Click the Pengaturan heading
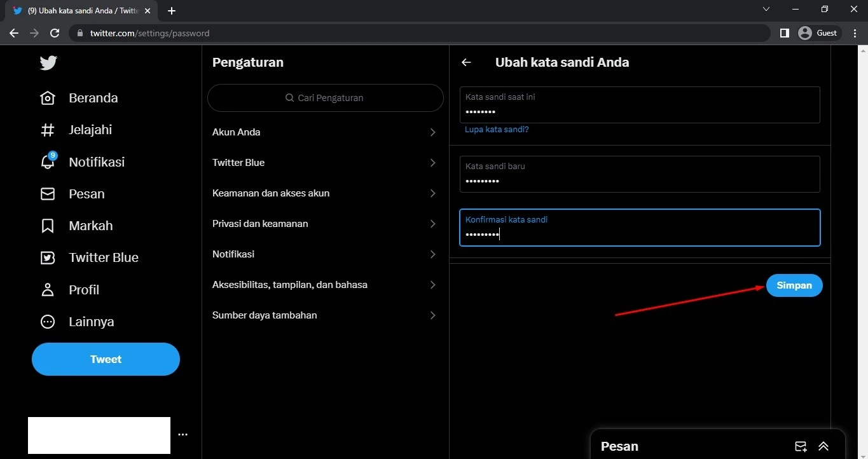 coord(248,62)
